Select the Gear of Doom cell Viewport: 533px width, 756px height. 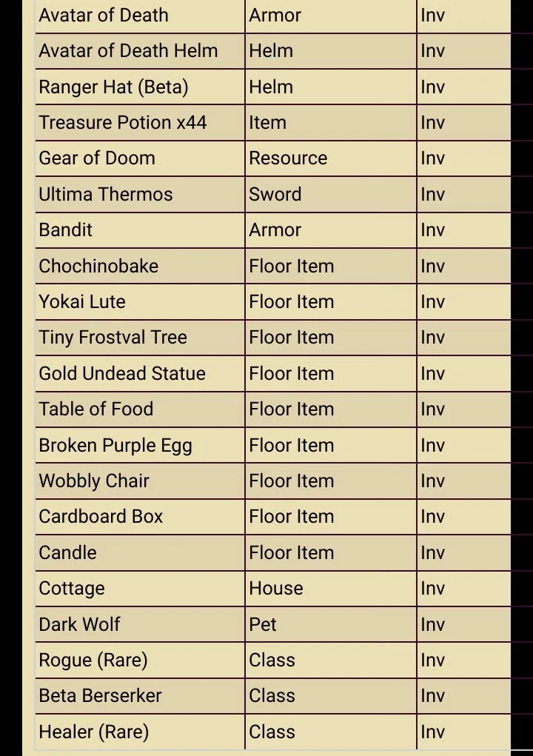point(140,158)
